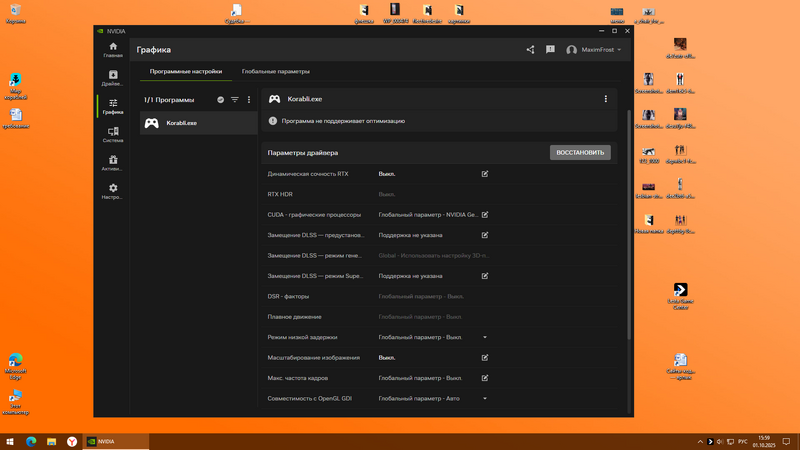Click the feedback icon next to share

550,50
